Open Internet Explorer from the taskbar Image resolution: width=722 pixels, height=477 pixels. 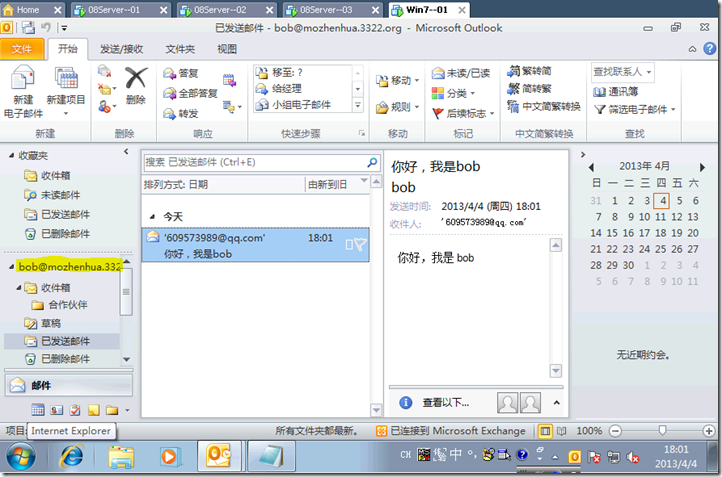[x=72, y=456]
